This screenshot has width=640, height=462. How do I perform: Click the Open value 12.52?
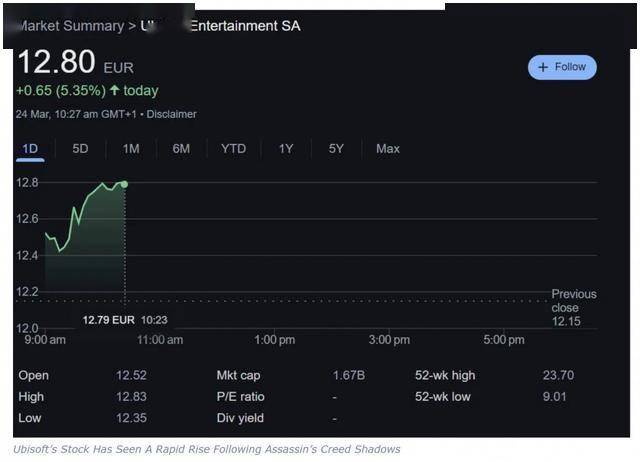click(131, 375)
